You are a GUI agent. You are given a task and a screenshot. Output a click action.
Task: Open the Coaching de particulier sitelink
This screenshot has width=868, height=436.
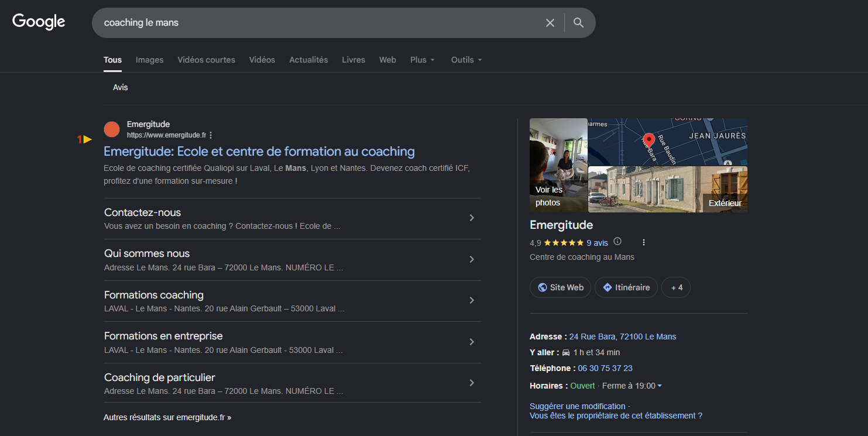pyautogui.click(x=160, y=377)
